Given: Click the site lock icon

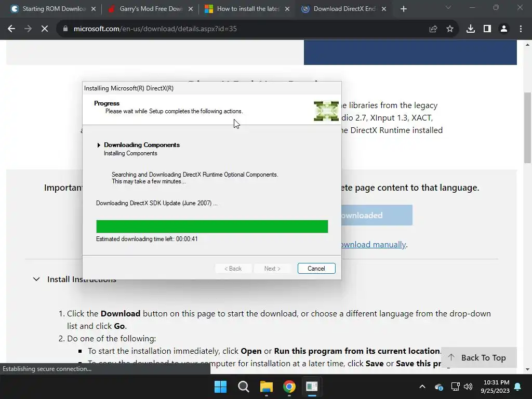Looking at the screenshot, I should pos(65,29).
